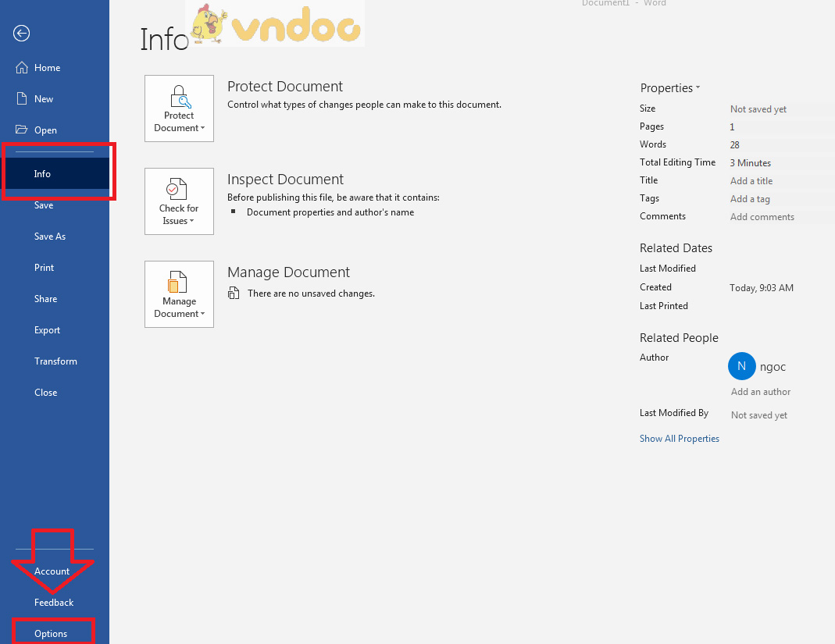
Task: Click the author avatar circle N
Action: [x=741, y=366]
